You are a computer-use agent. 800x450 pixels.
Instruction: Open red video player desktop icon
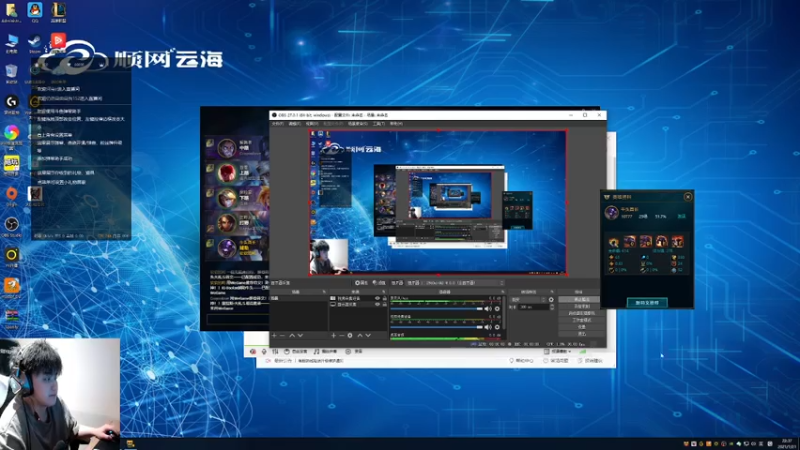[x=58, y=40]
